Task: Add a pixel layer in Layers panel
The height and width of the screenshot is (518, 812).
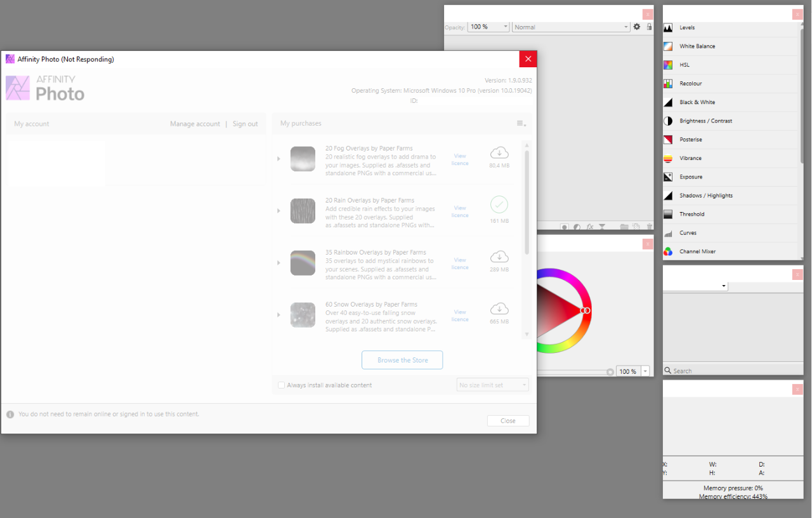Action: pyautogui.click(x=636, y=226)
